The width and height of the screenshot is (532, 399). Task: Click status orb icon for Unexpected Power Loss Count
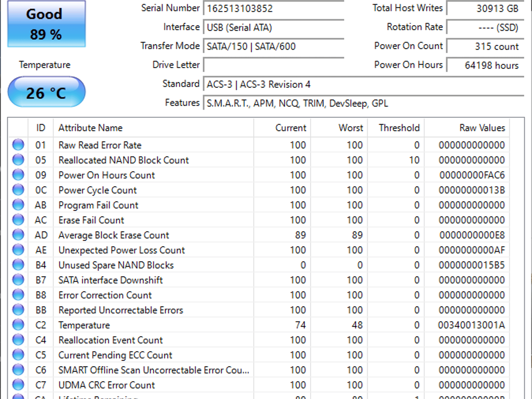(18, 250)
